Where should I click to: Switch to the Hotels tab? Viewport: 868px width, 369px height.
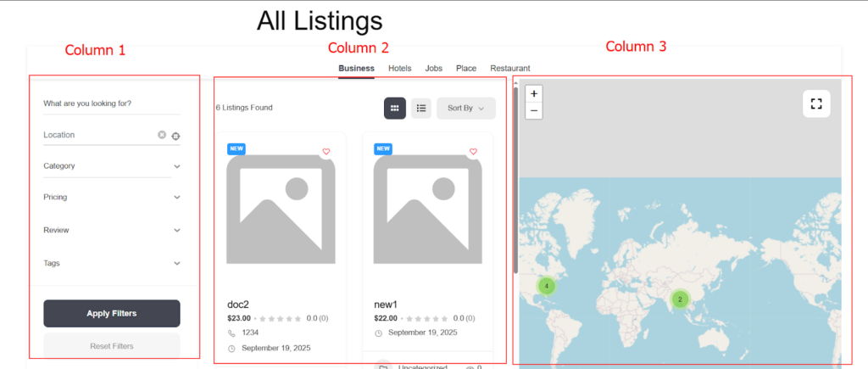tap(400, 68)
